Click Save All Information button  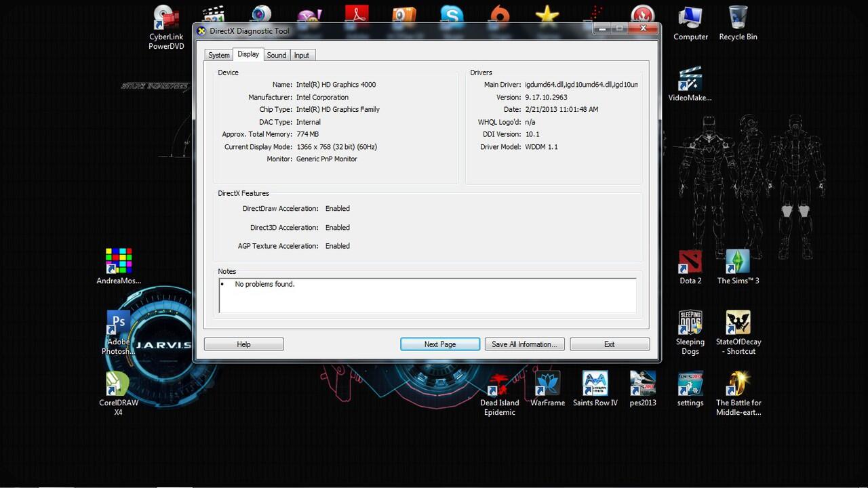[x=524, y=344]
